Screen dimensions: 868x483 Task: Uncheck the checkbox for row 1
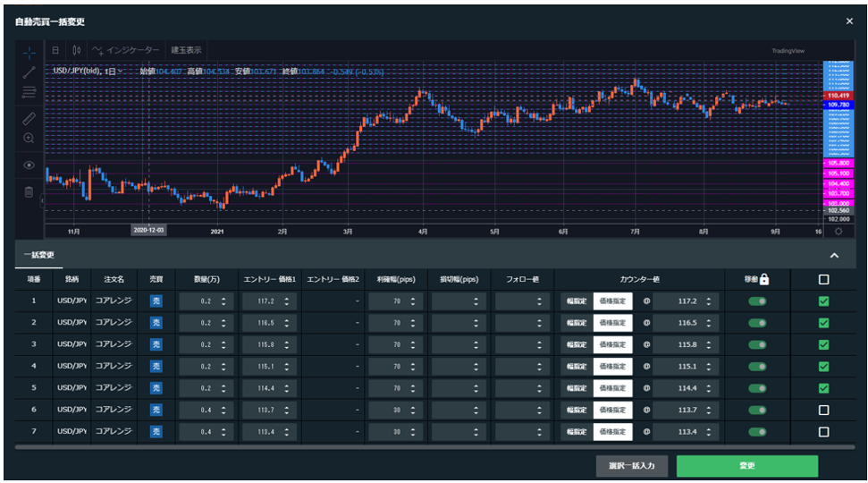(x=823, y=301)
